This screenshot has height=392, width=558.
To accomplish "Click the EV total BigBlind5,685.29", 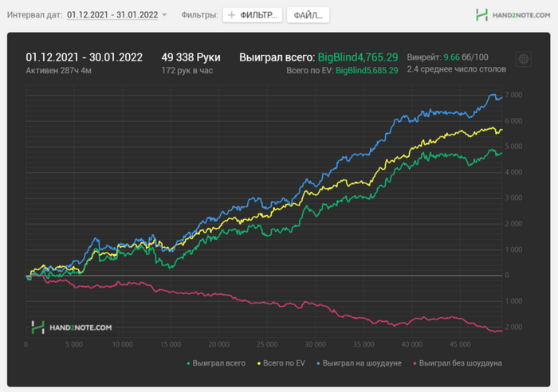I will [367, 70].
